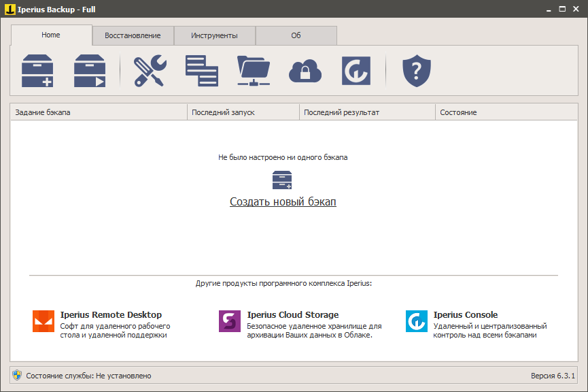Click the Create New Backup toolbar icon

tap(37, 70)
